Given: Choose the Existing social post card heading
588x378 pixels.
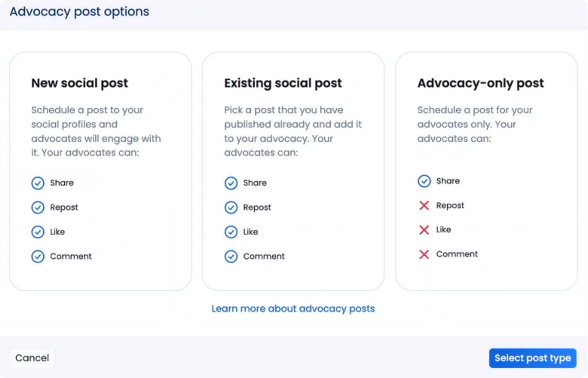Looking at the screenshot, I should (283, 83).
